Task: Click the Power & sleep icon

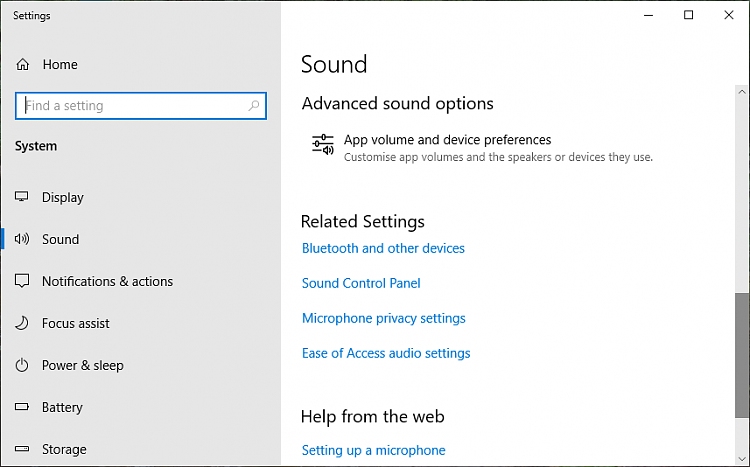Action: [22, 366]
